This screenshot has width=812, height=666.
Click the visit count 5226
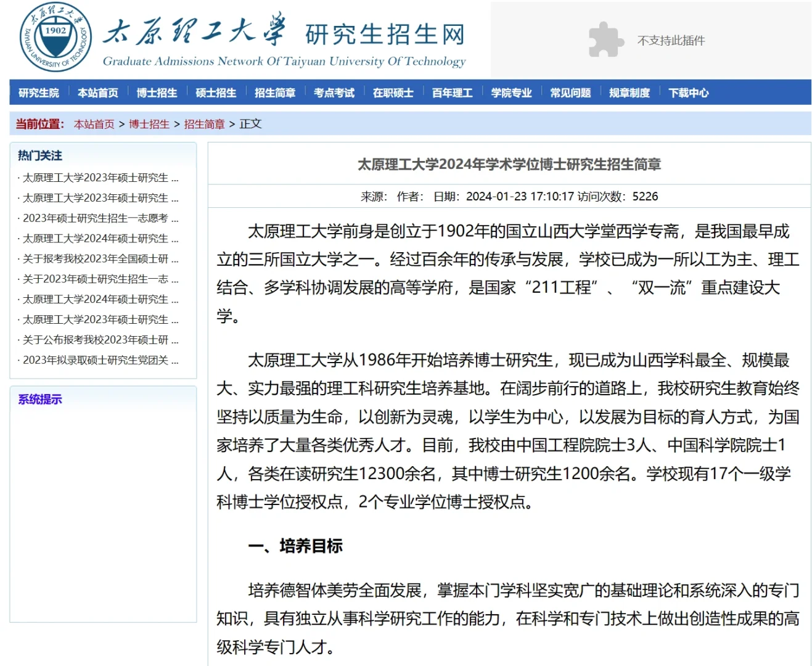pyautogui.click(x=646, y=197)
